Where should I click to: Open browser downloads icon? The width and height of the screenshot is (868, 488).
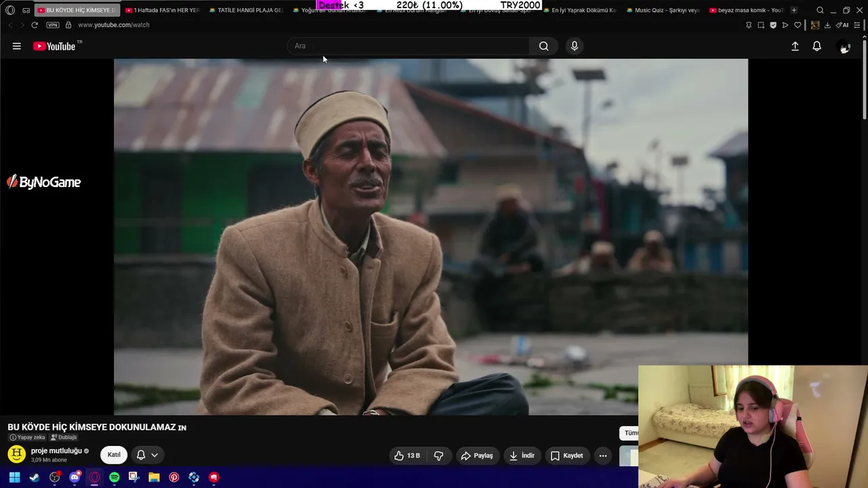tap(827, 25)
